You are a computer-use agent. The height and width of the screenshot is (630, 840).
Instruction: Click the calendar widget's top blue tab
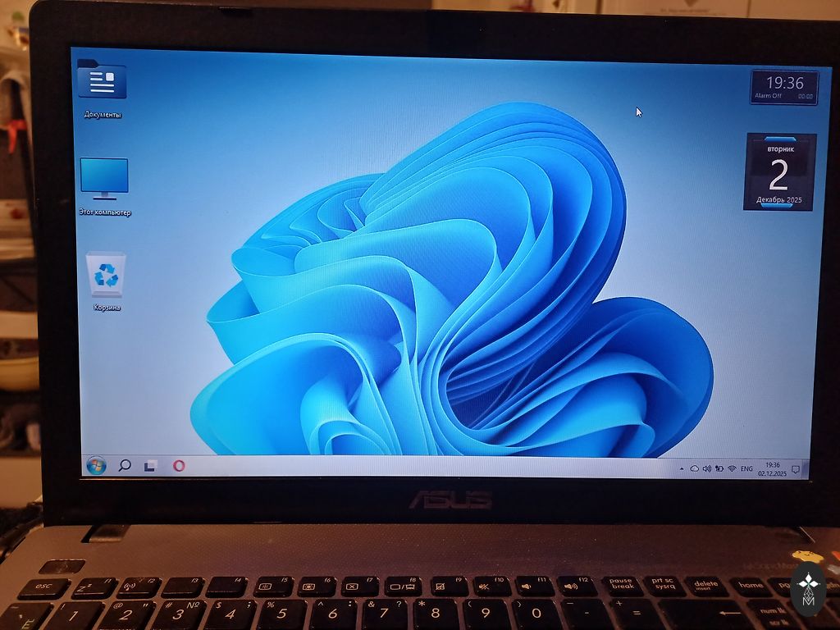(x=779, y=139)
